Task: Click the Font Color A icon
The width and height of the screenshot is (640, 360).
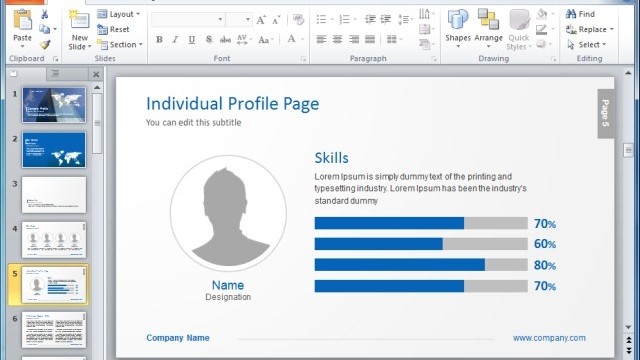Action: [291, 39]
